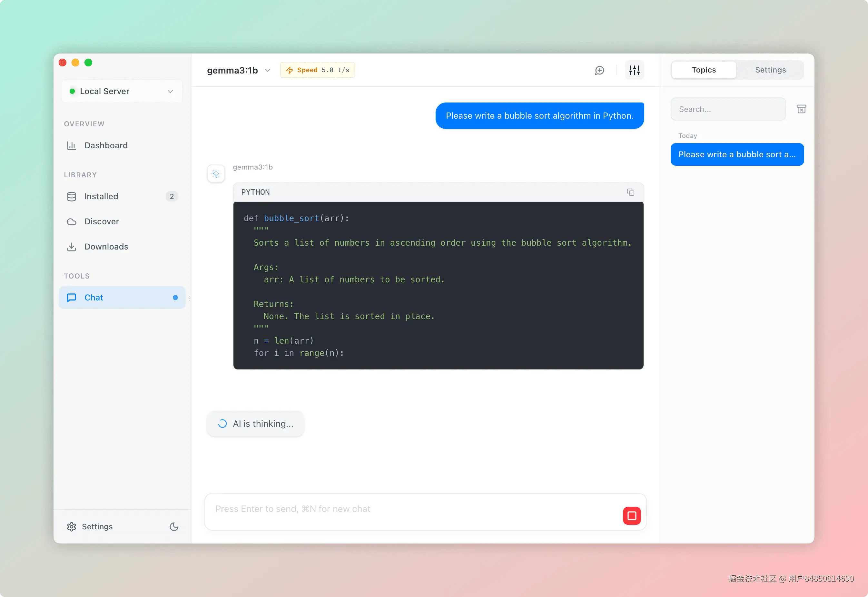Focus the topics Search field
868x597 pixels.
pos(728,109)
